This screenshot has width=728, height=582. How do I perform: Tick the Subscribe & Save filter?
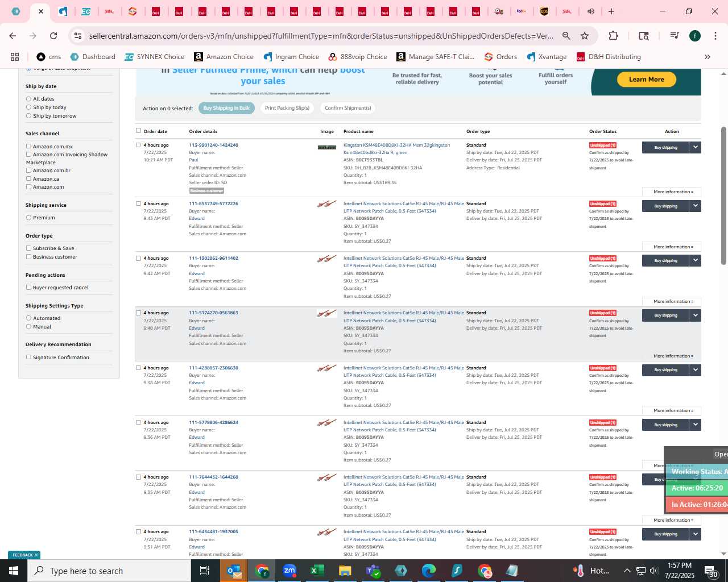(28, 248)
